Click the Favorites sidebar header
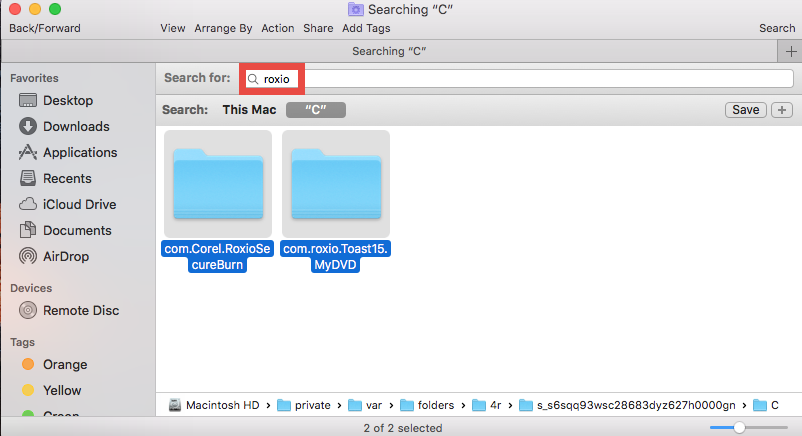Image resolution: width=802 pixels, height=436 pixels. tap(34, 78)
